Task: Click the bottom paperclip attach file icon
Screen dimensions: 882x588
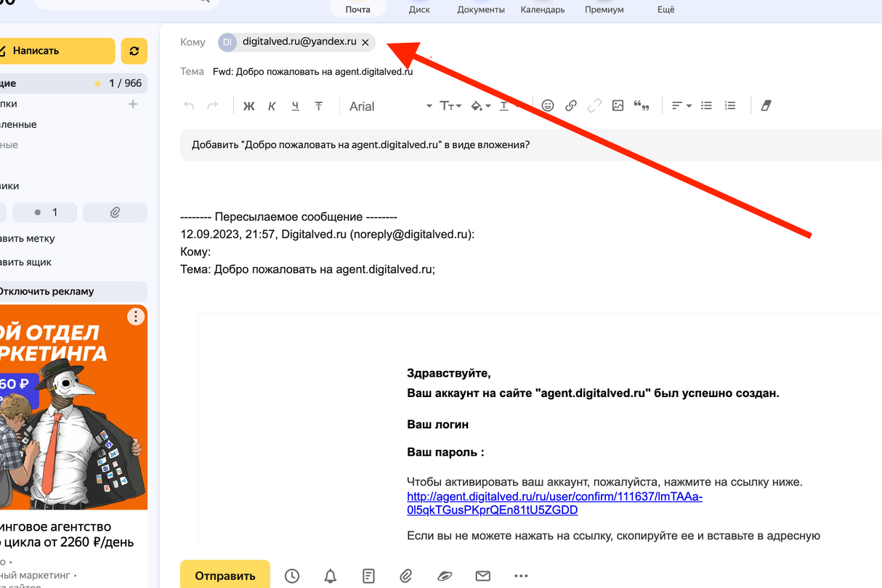Action: point(406,576)
